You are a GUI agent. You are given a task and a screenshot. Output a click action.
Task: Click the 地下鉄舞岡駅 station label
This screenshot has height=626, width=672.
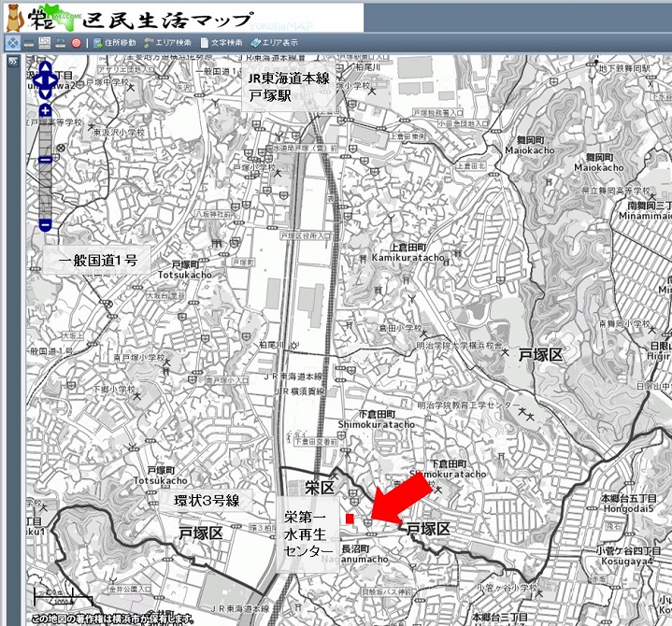[x=624, y=67]
